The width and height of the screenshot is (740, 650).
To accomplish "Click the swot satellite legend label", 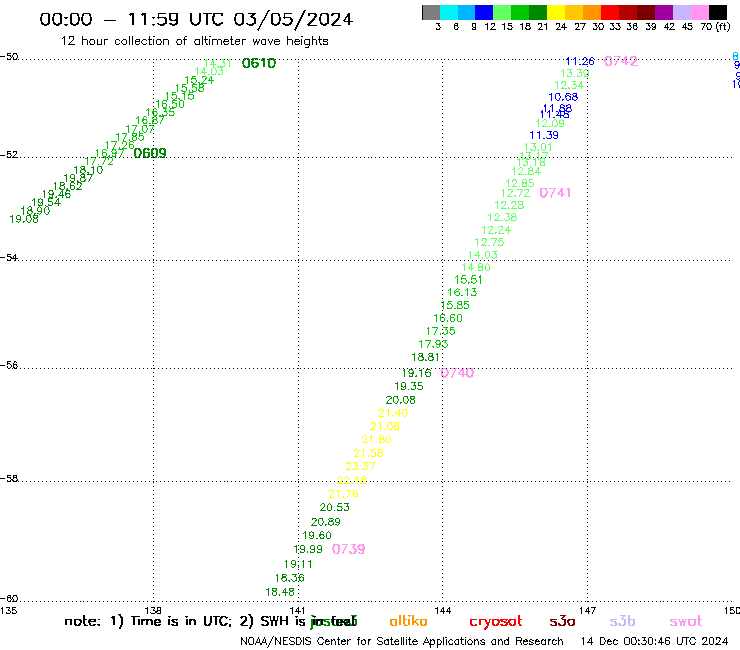I will [x=686, y=621].
